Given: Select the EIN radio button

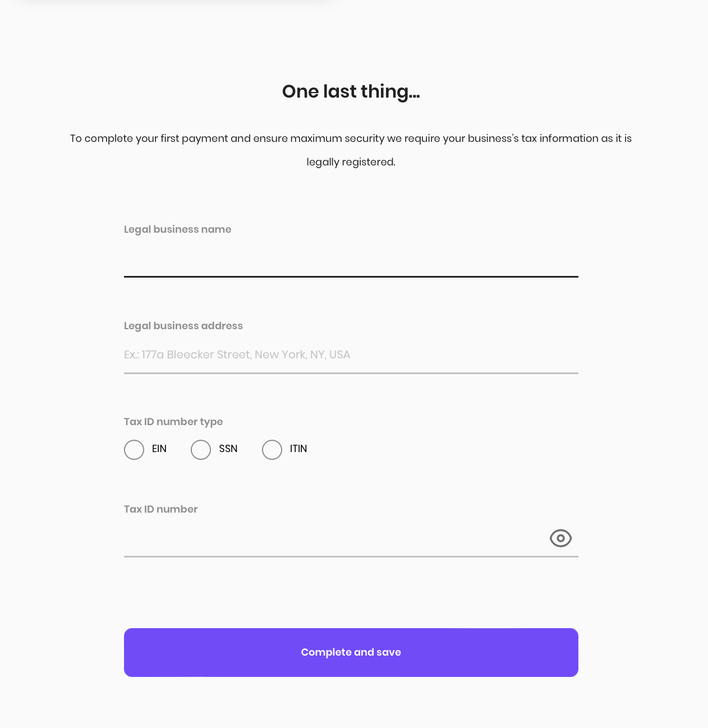Looking at the screenshot, I should (x=134, y=450).
